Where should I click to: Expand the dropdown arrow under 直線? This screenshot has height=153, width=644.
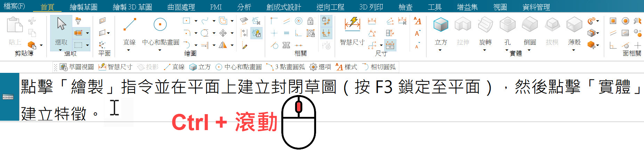click(129, 50)
